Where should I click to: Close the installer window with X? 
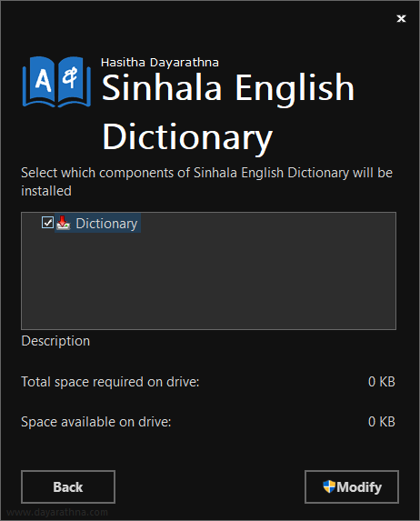click(402, 18)
